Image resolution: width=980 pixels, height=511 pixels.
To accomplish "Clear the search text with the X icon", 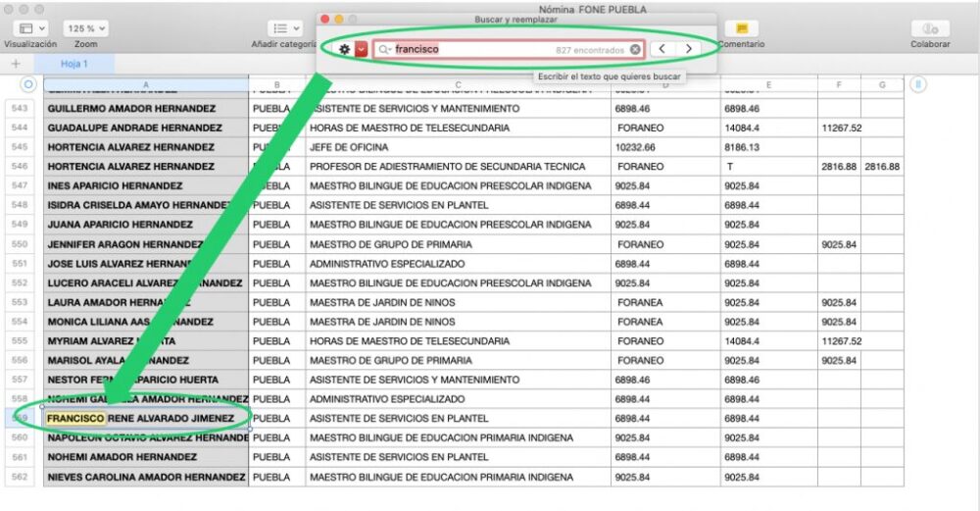I will pos(635,49).
